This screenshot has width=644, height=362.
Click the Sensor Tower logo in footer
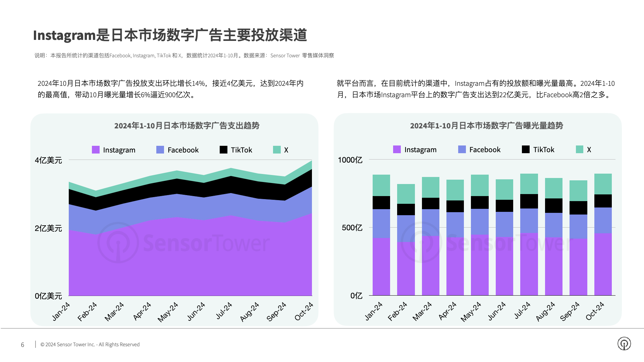point(624,344)
